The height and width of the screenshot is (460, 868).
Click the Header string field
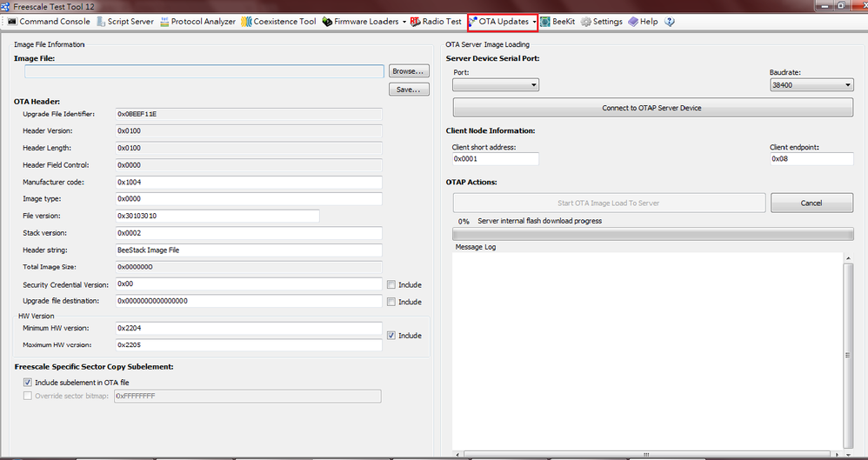249,250
